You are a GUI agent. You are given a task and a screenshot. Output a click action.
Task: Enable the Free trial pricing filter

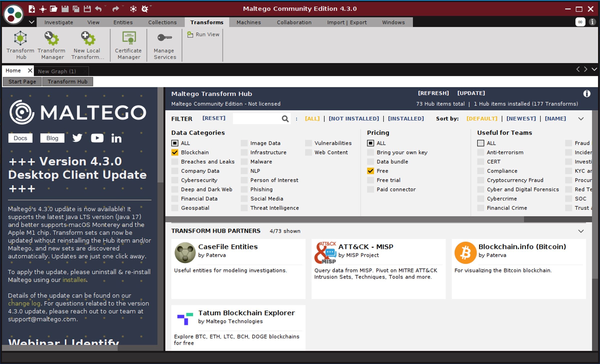pyautogui.click(x=370, y=180)
